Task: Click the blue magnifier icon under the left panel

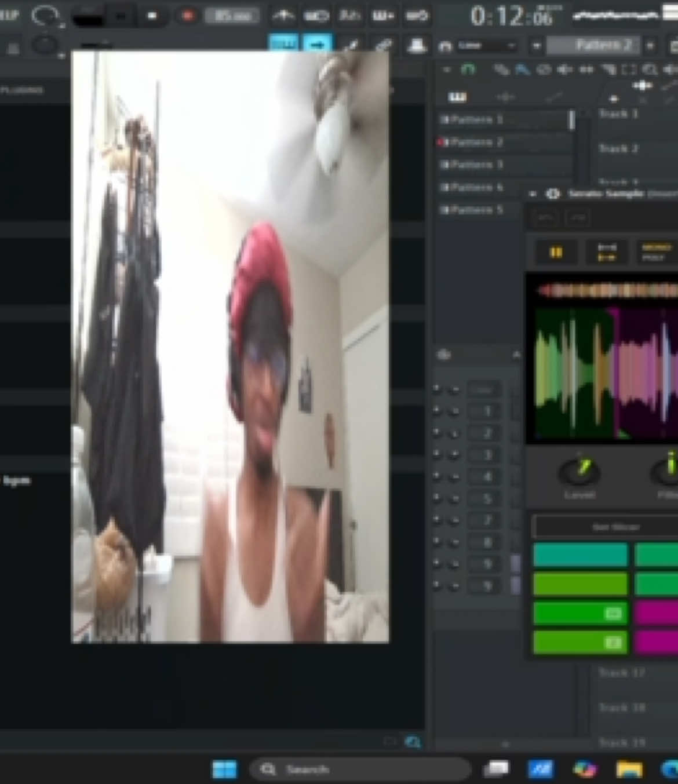Action: point(413,742)
